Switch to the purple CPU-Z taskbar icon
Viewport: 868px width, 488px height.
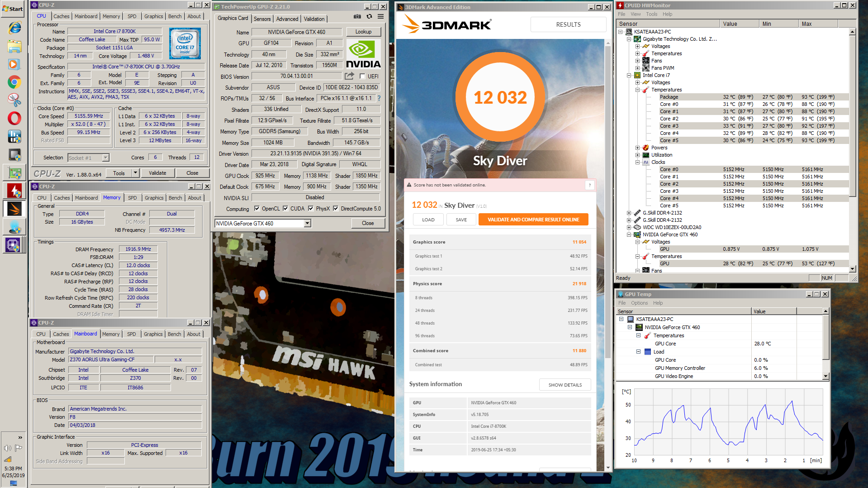pyautogui.click(x=13, y=245)
